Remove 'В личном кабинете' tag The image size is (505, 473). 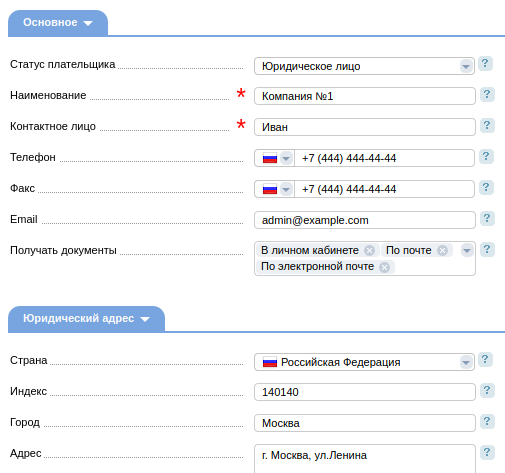coord(369,250)
